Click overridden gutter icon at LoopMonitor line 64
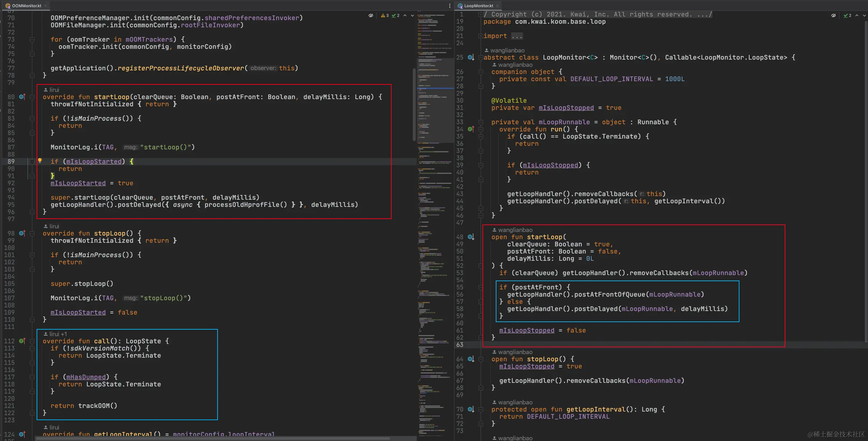The height and width of the screenshot is (441, 868). click(471, 359)
